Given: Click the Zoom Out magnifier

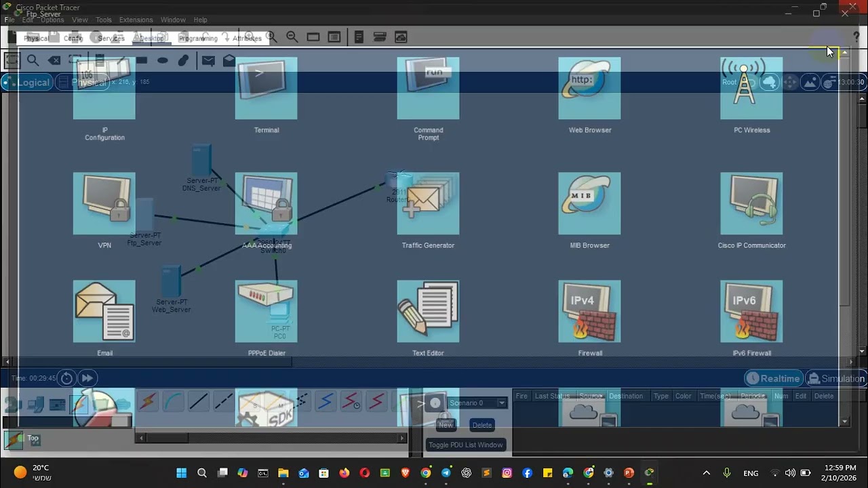Looking at the screenshot, I should point(292,37).
